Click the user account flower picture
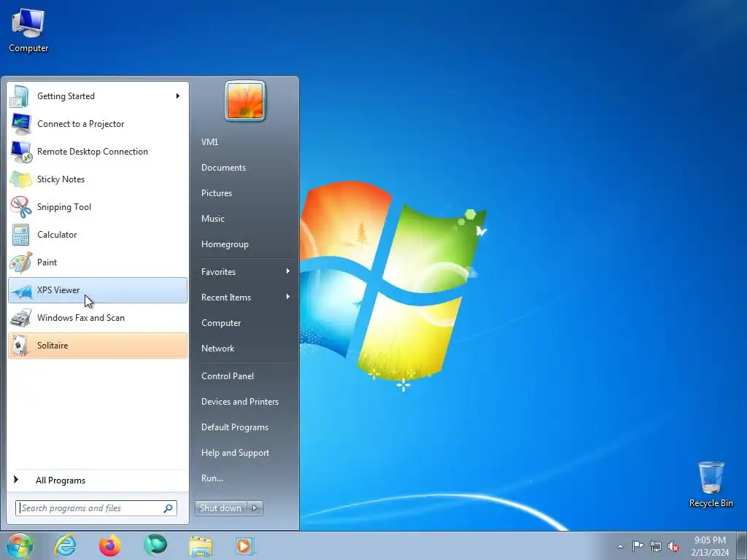Image resolution: width=747 pixels, height=560 pixels. pos(245,101)
